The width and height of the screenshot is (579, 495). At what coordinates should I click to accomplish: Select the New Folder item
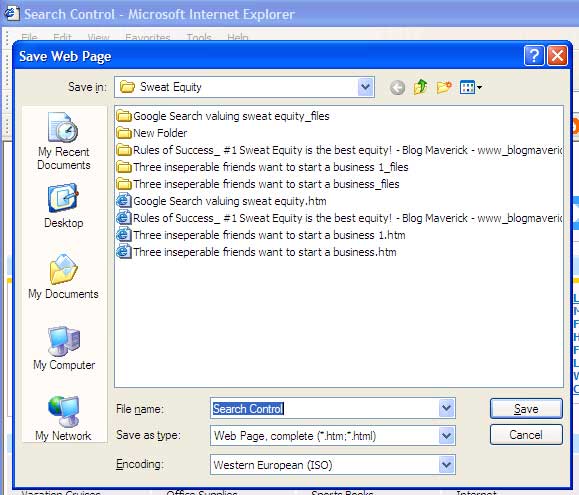click(152, 133)
